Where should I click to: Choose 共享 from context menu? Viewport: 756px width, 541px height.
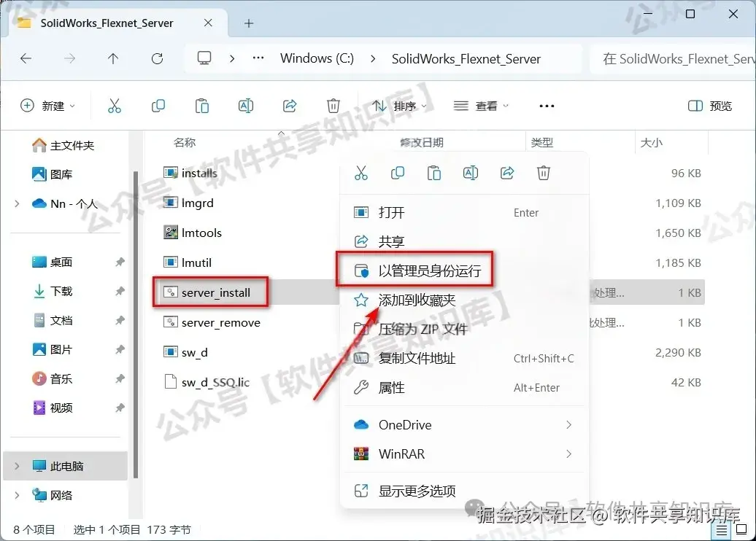click(464, 241)
